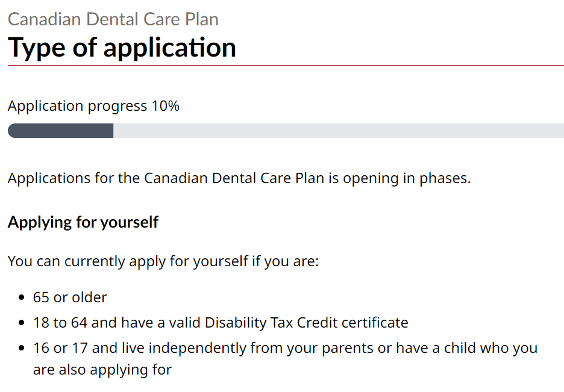
Task: Click the bullet before '16 or 17'
Action: pos(22,349)
